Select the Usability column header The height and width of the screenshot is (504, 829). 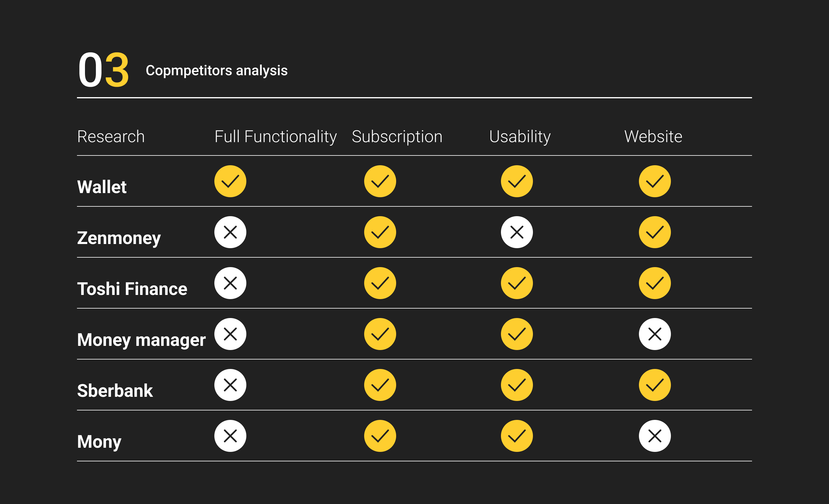520,137
